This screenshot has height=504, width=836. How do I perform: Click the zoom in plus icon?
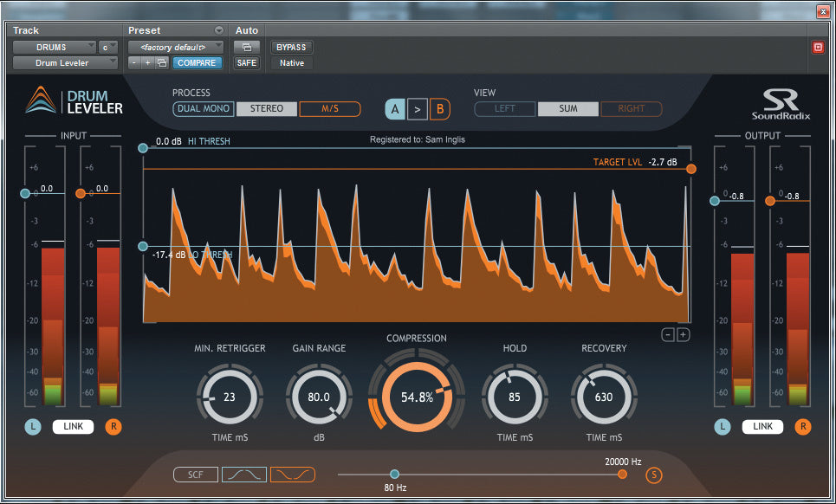[x=683, y=335]
